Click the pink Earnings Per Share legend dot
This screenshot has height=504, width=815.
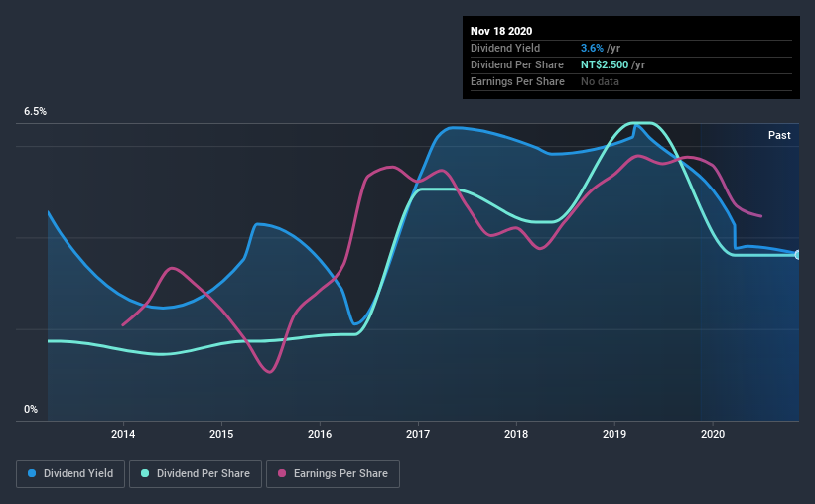pyautogui.click(x=282, y=473)
